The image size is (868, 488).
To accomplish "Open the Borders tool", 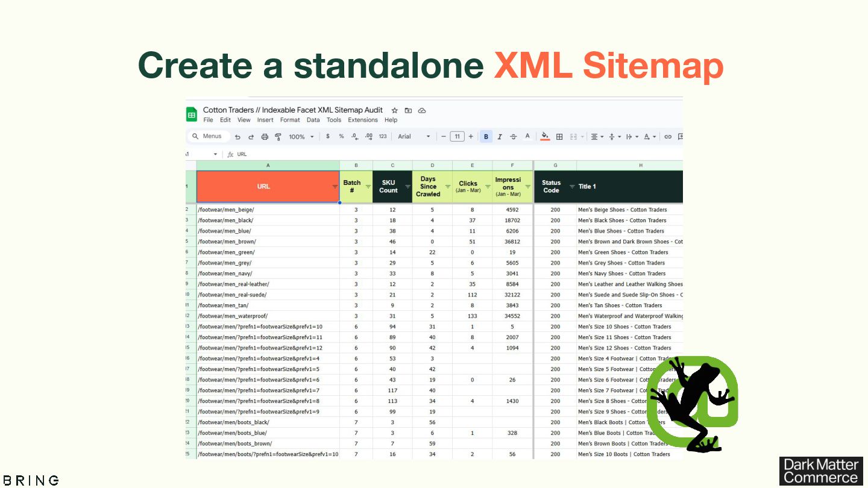I will (x=559, y=137).
